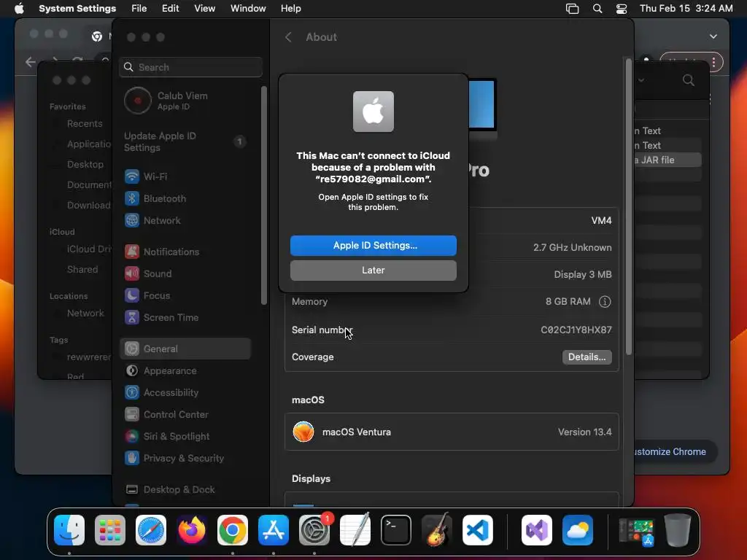
Task: Open Spotlight search in menu bar
Action: (x=597, y=9)
